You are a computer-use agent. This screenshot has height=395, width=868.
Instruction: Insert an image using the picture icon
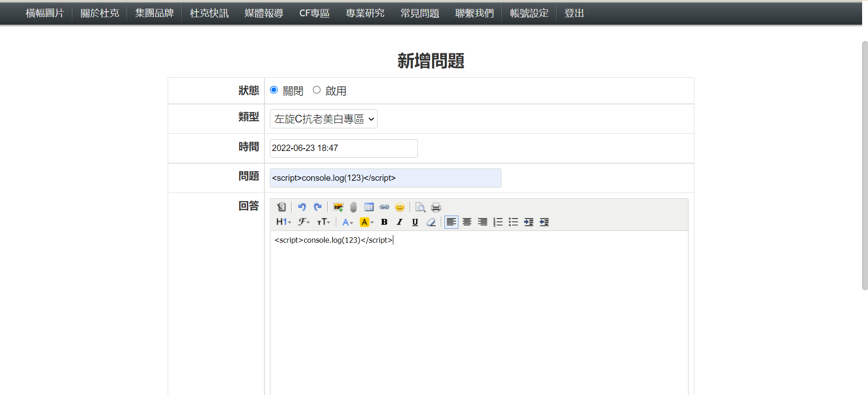point(338,207)
